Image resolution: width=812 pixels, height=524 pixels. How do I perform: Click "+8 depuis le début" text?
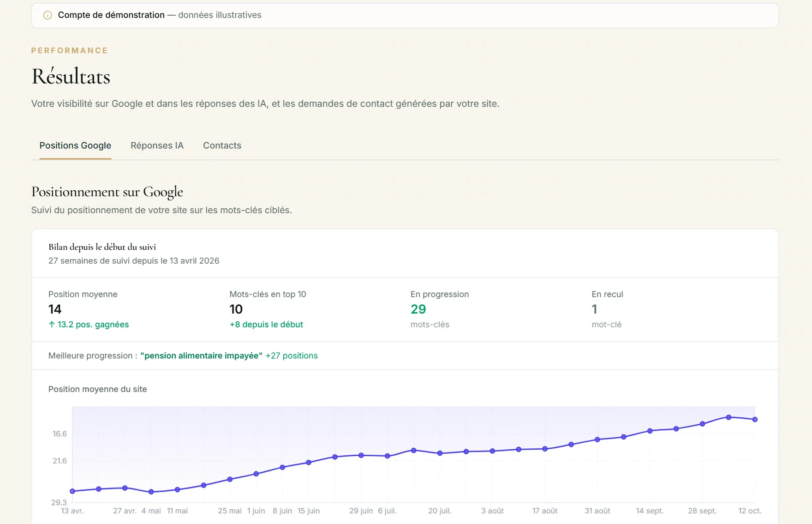tap(266, 325)
